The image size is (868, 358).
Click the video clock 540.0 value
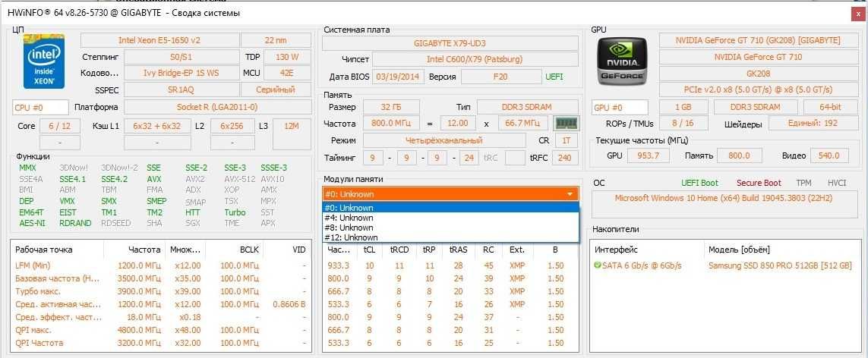click(829, 155)
